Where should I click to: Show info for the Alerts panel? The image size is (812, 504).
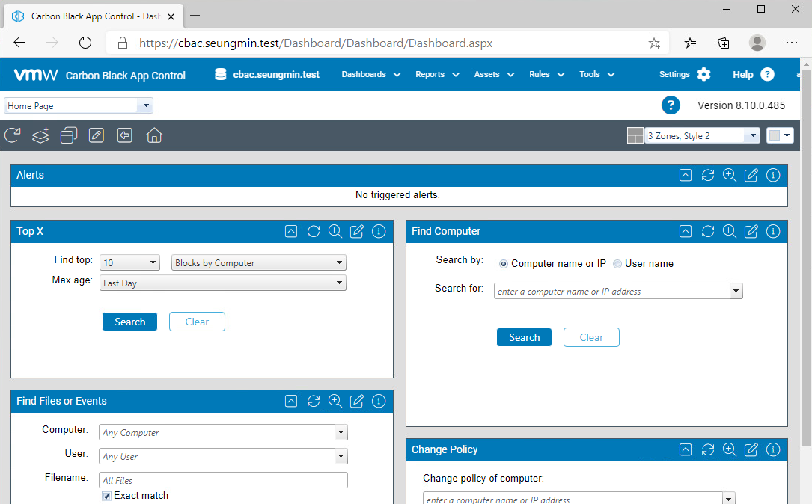pyautogui.click(x=772, y=176)
